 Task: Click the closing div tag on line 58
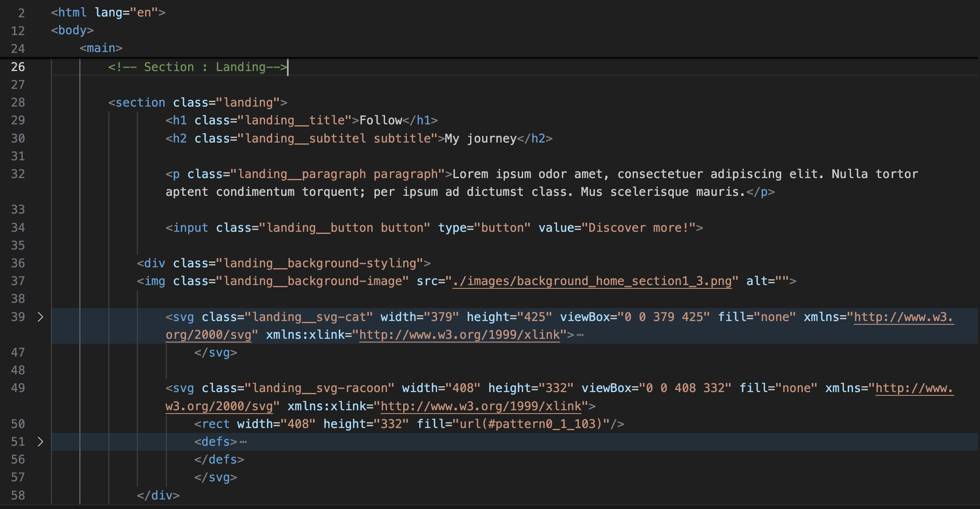[x=158, y=495]
